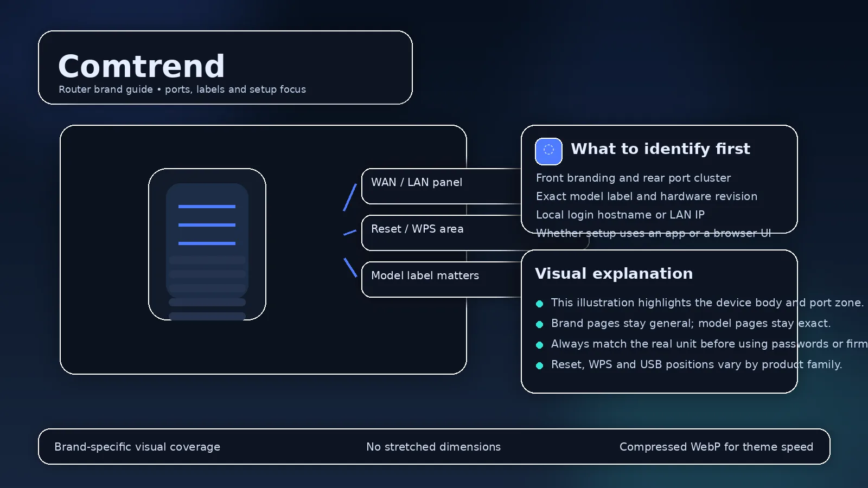The image size is (868, 488).
Task: Click the Comtrend title
Action: click(x=142, y=66)
